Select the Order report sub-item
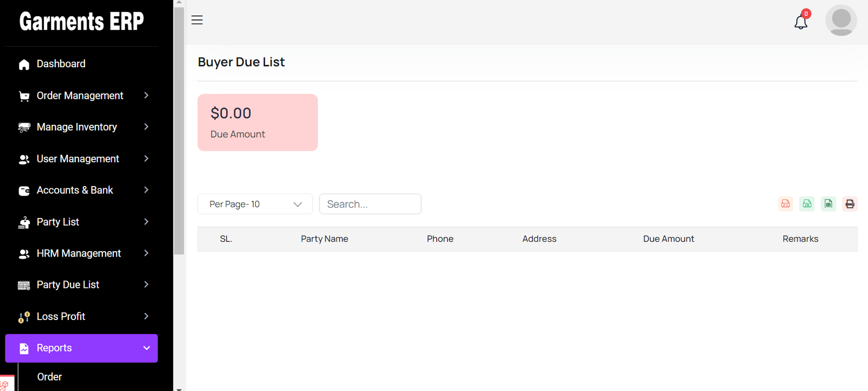Viewport: 868px width, 391px height. [x=49, y=377]
